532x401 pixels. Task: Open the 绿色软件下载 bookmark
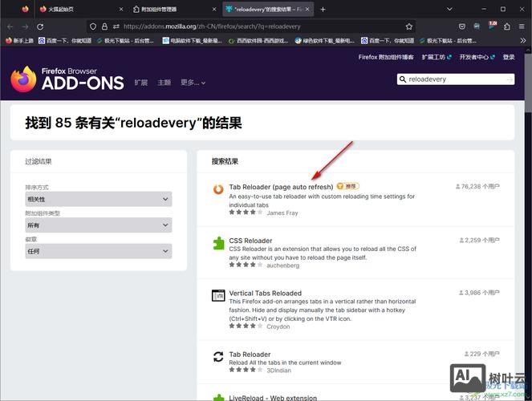(x=325, y=41)
